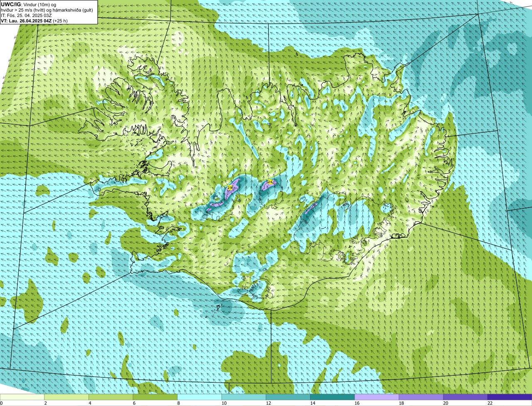Click the 'hviður > 25 m/s (hvítt)' line
The width and height of the screenshot is (532, 406).
pyautogui.click(x=47, y=10)
